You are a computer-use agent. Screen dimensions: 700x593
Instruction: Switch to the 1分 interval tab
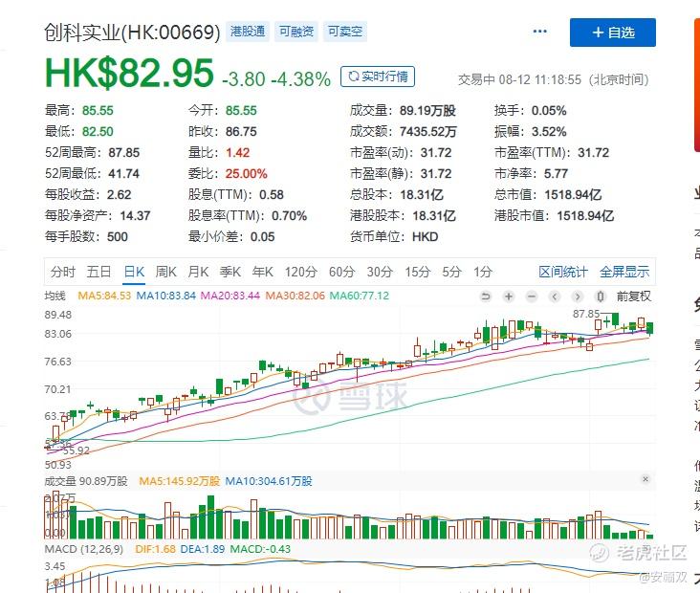coord(483,272)
